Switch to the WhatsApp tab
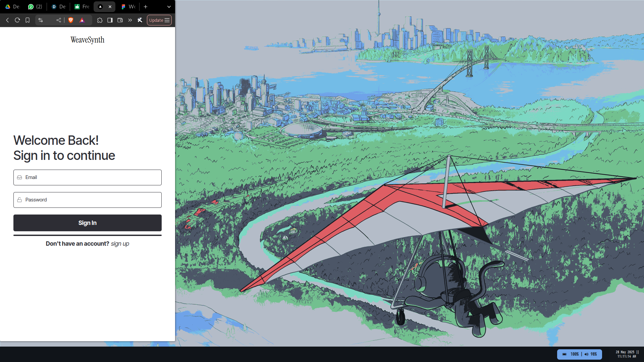644x362 pixels. point(35,7)
